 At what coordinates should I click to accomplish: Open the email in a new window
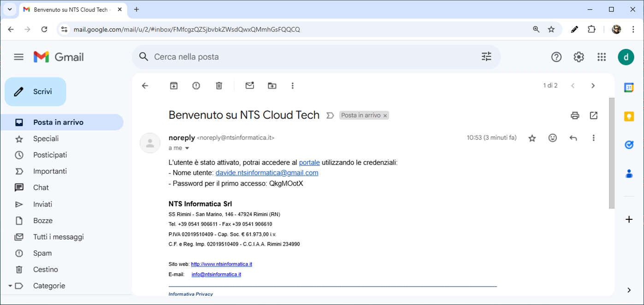[x=594, y=116]
